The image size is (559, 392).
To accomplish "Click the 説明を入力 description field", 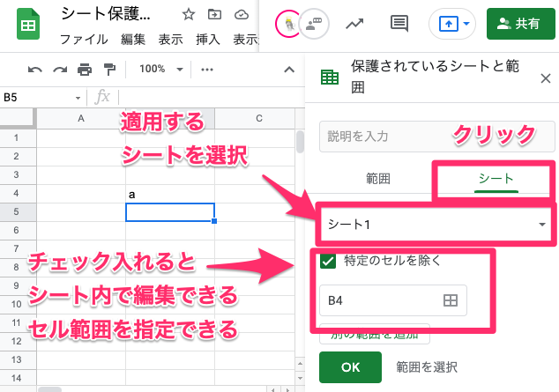I will pos(379,137).
